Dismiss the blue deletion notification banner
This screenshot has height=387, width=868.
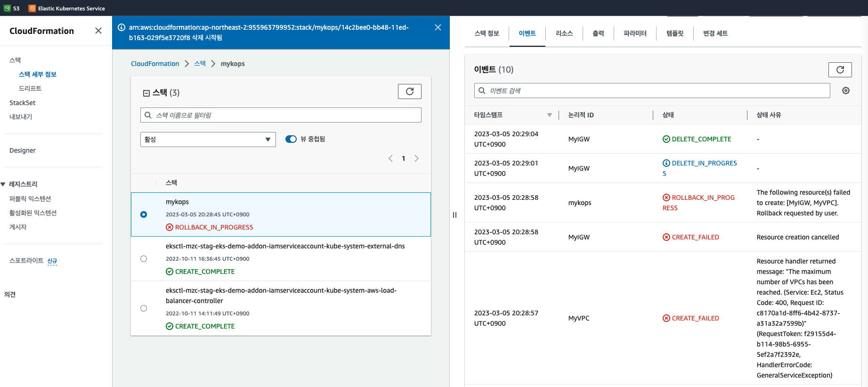click(438, 27)
